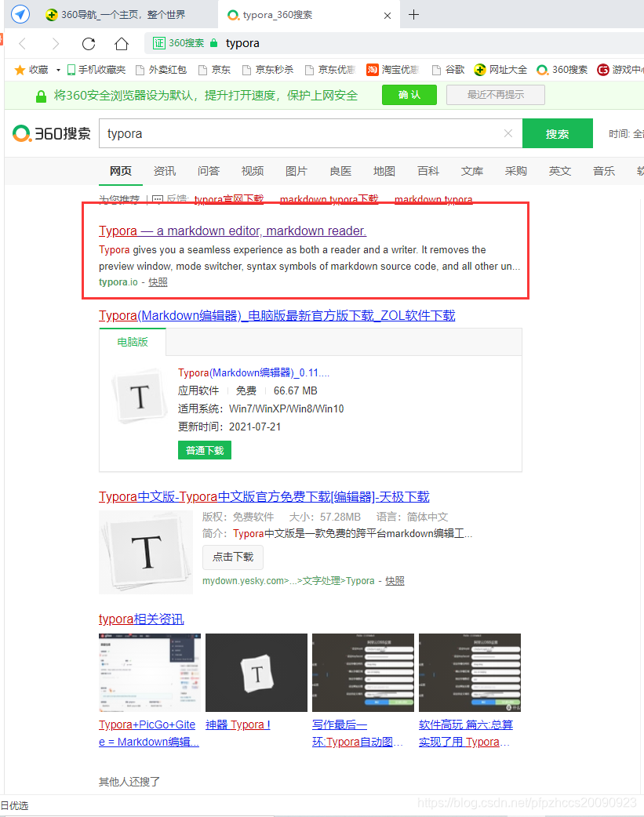Select the 视频 tab
The image size is (644, 817).
point(253,172)
